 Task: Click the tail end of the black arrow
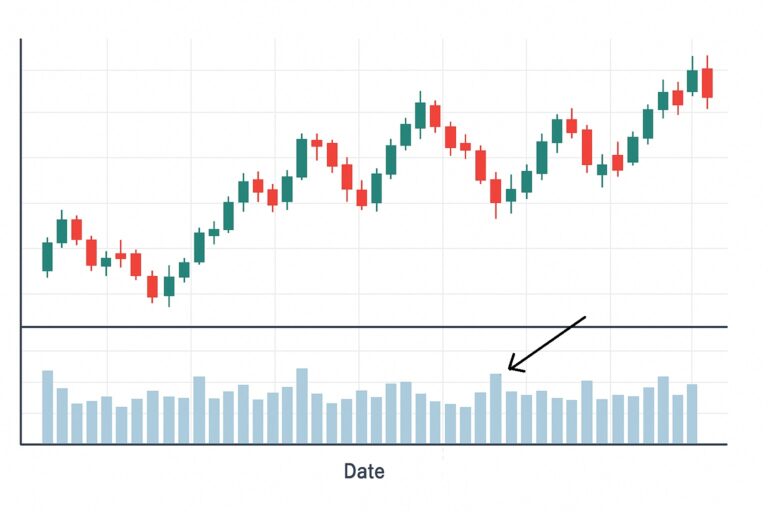click(x=585, y=318)
